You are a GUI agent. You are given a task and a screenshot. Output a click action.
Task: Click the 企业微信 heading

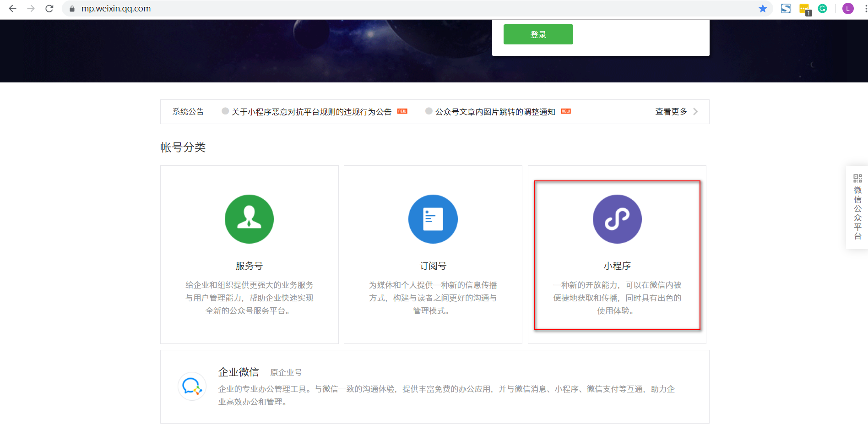coord(239,372)
